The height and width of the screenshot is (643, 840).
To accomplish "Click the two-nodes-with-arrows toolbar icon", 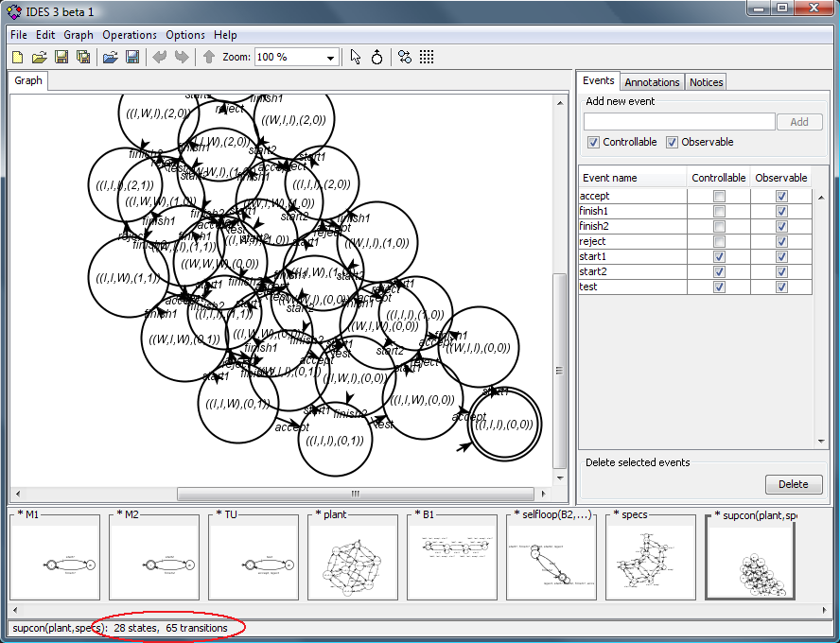I will click(x=405, y=57).
